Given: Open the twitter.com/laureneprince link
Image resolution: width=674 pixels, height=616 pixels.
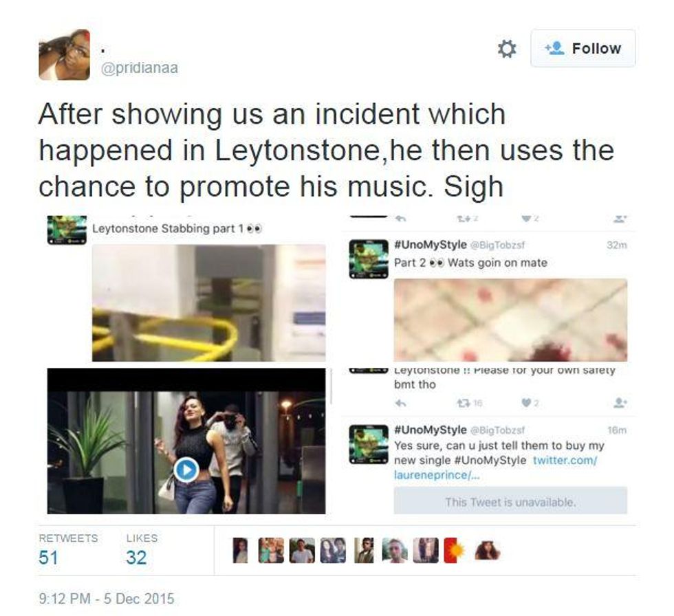Looking at the screenshot, I should click(x=495, y=467).
